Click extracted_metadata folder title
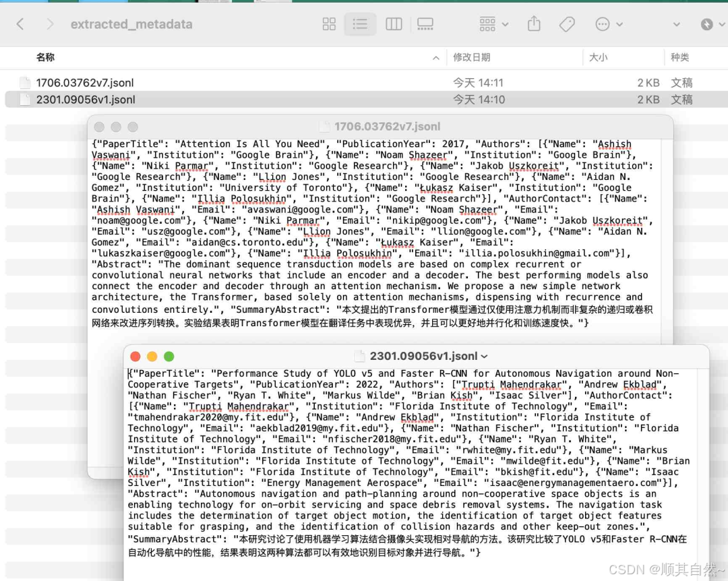Viewport: 728px width, 581px height. 131,24
